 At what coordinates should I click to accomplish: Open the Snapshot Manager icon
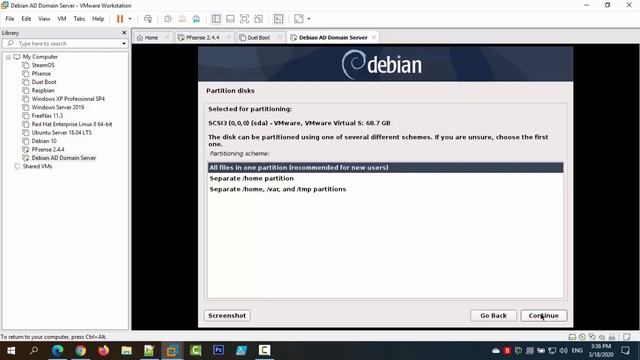point(196,19)
